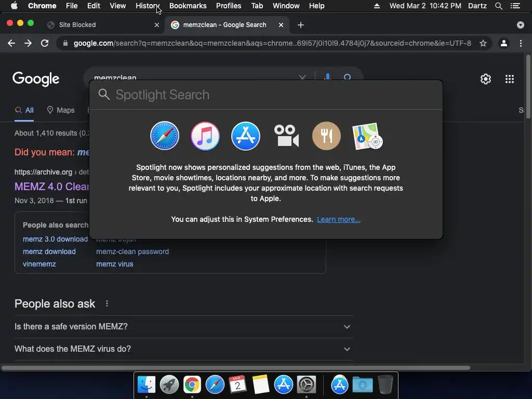Focus the Spotlight Search field
Screen dimensions: 532x399
[266, 95]
